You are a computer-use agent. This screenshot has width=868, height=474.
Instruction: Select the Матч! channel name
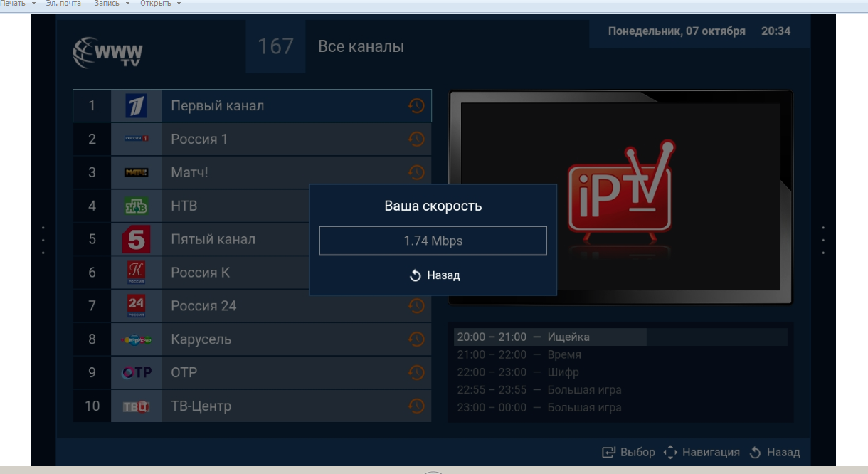[x=190, y=173]
